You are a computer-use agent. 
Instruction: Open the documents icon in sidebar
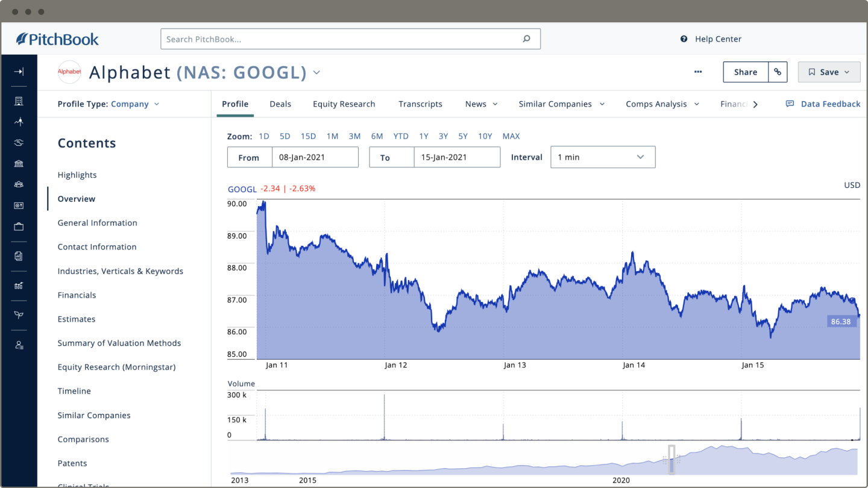coord(19,256)
